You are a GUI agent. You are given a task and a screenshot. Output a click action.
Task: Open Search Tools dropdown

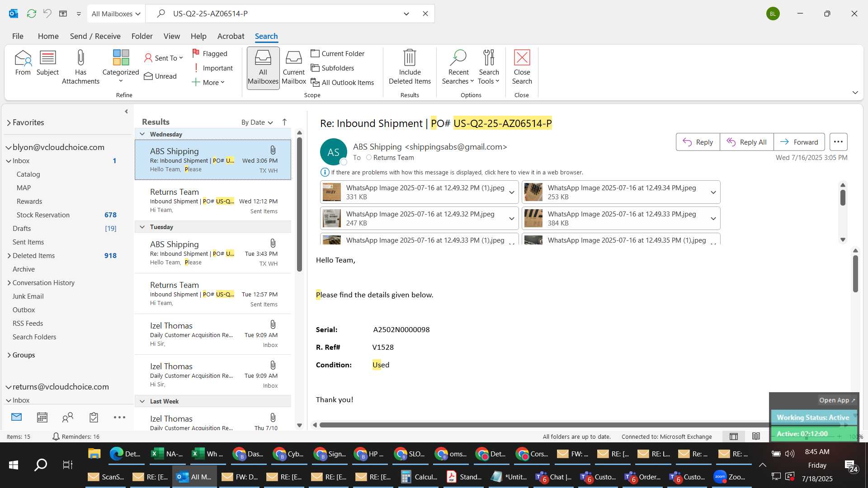pos(489,68)
